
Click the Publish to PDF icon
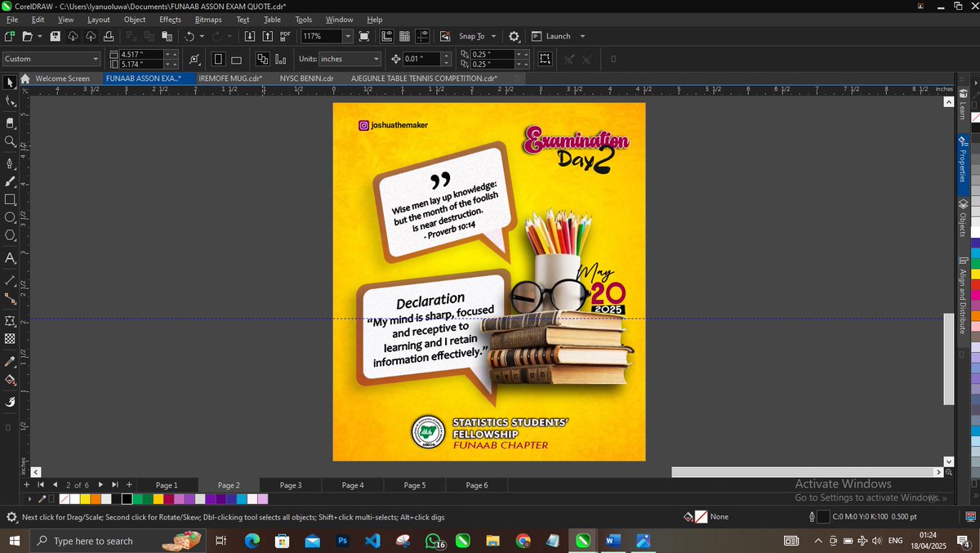(285, 36)
